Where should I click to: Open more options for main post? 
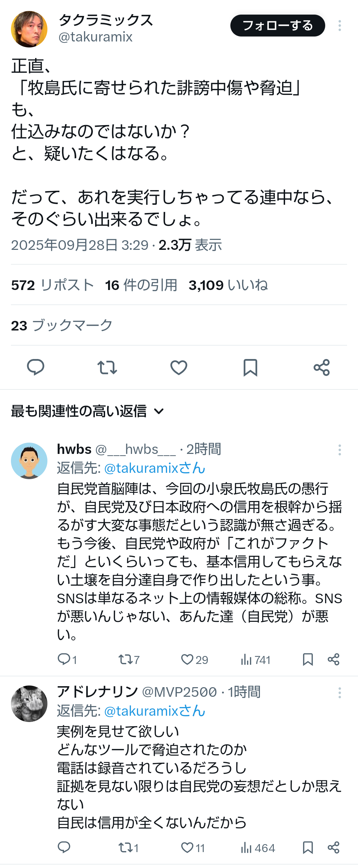tap(339, 26)
